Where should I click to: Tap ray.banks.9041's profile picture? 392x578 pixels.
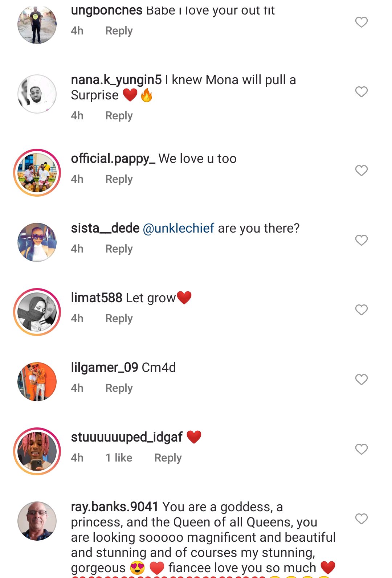37,521
